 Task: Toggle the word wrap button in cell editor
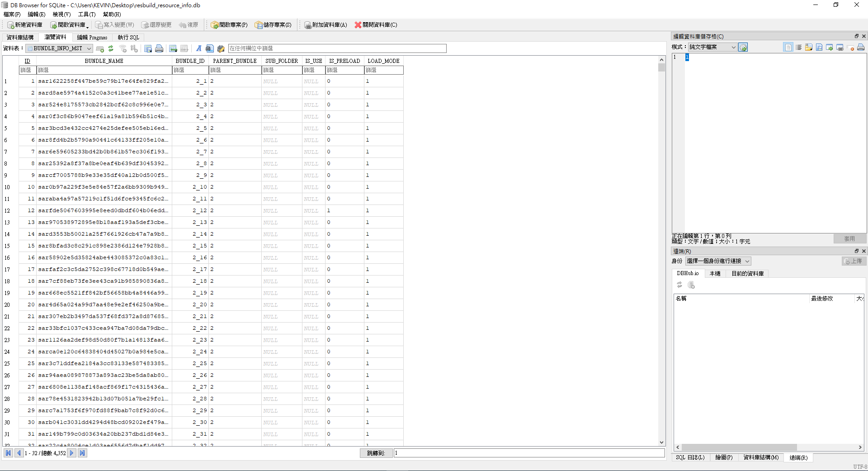pyautogui.click(x=799, y=47)
